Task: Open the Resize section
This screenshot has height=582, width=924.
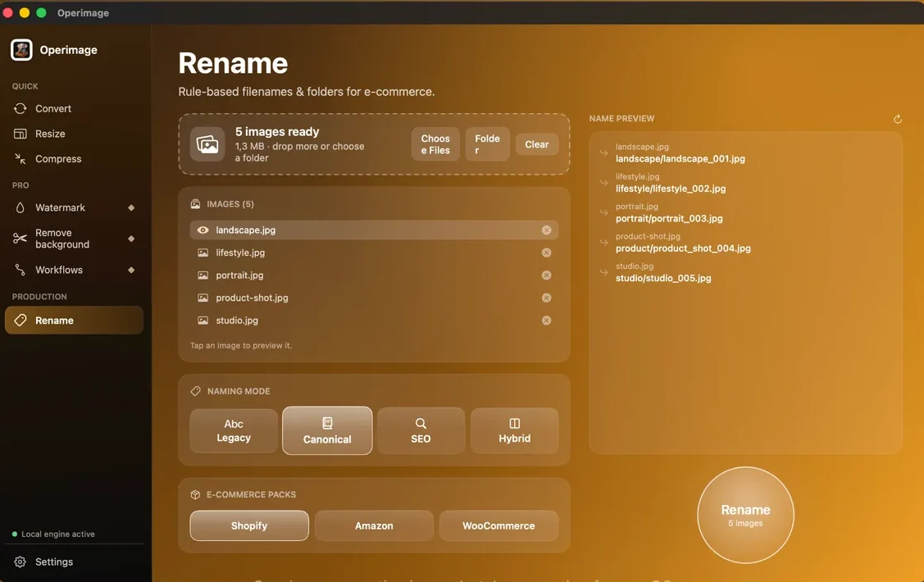Action: [74, 134]
